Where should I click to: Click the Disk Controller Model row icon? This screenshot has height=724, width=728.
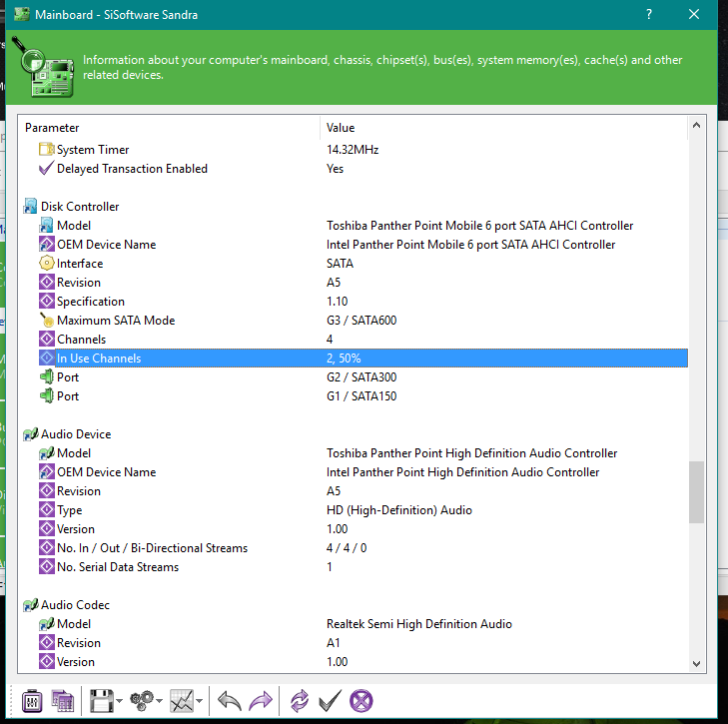(x=46, y=226)
